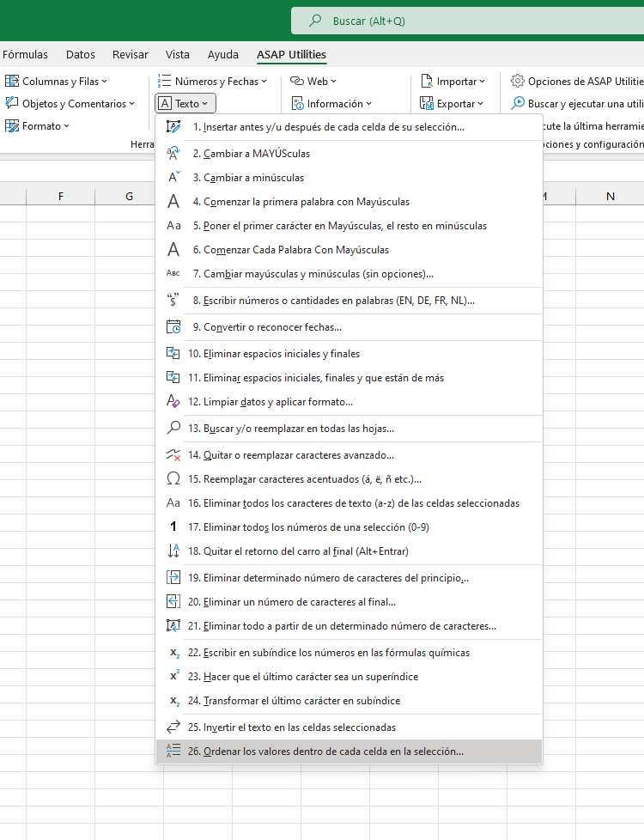Click the change to UPPERCASE icon
This screenshot has height=840, width=644.
coord(173,154)
